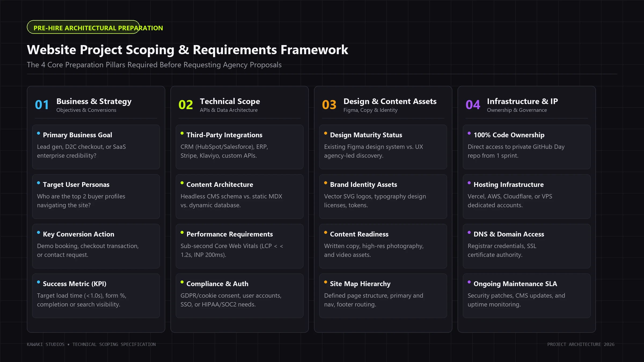Select the Infrastructure & IP heading
The width and height of the screenshot is (644, 362).
coord(522,101)
